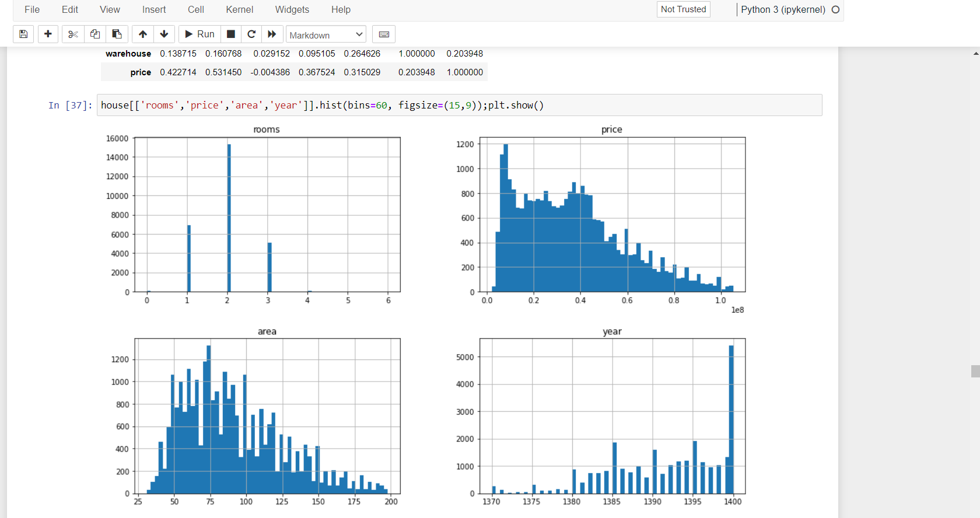Screen dimensions: 980x518
Task: Open the Cell menu
Action: (196, 9)
